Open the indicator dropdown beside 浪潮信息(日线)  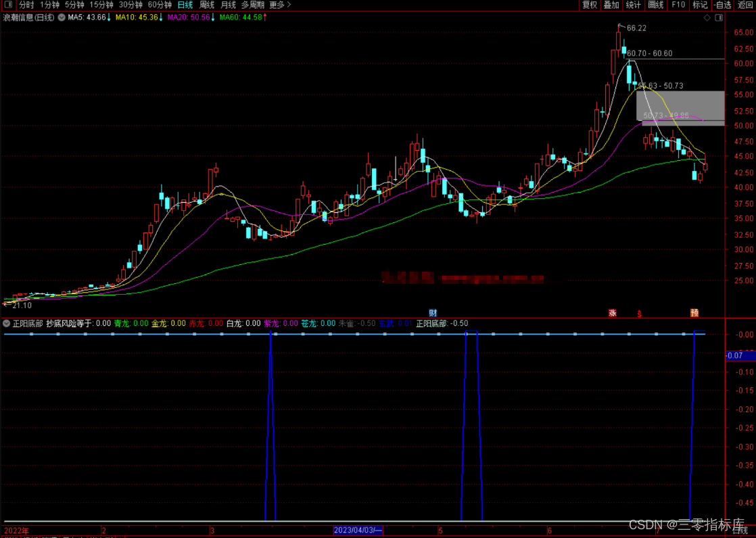pos(62,18)
